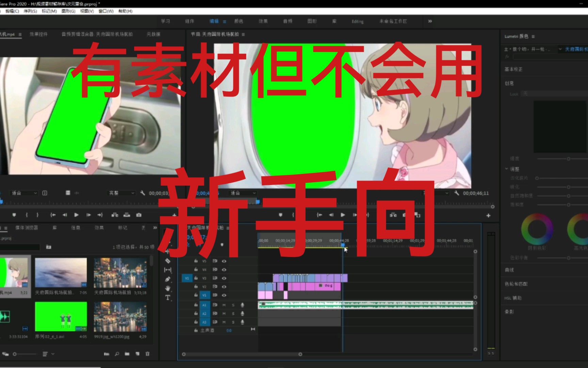
Task: Add marker in source monitor
Action: (14, 215)
